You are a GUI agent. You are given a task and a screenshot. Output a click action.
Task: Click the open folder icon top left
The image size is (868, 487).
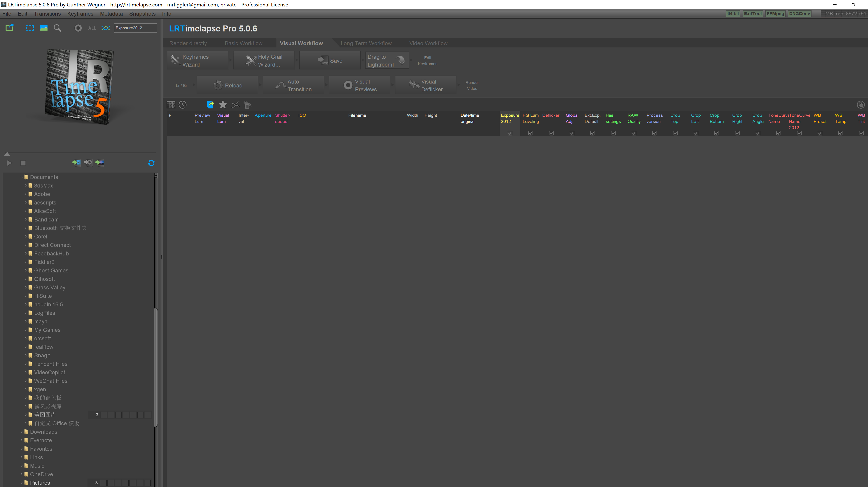coord(10,28)
